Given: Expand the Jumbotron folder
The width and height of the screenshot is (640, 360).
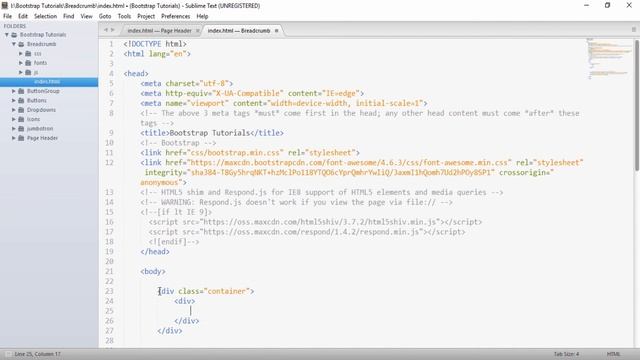Looking at the screenshot, I should point(13,129).
